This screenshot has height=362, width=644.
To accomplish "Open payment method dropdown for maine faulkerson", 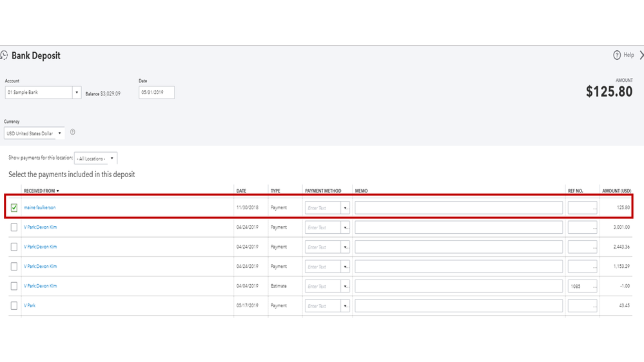I will (x=346, y=208).
